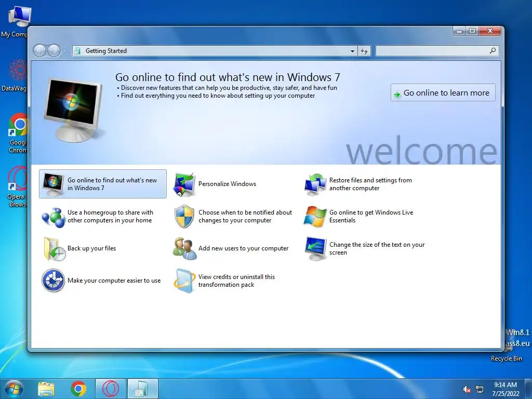Image resolution: width=532 pixels, height=399 pixels.
Task: Click Restore files and settings text
Action: point(370,184)
